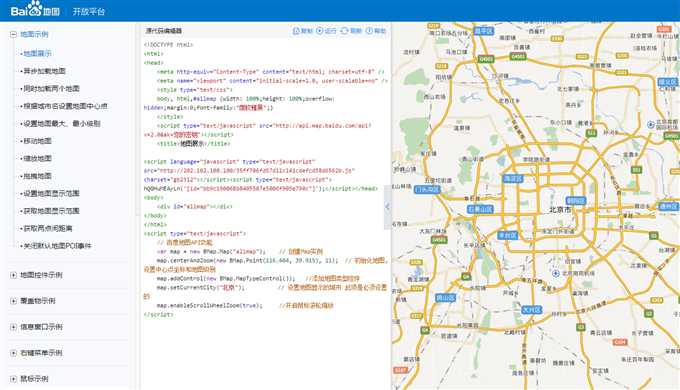Open the 关闭默认地图POI事件 example
The height and width of the screenshot is (390, 680).
[x=57, y=246]
